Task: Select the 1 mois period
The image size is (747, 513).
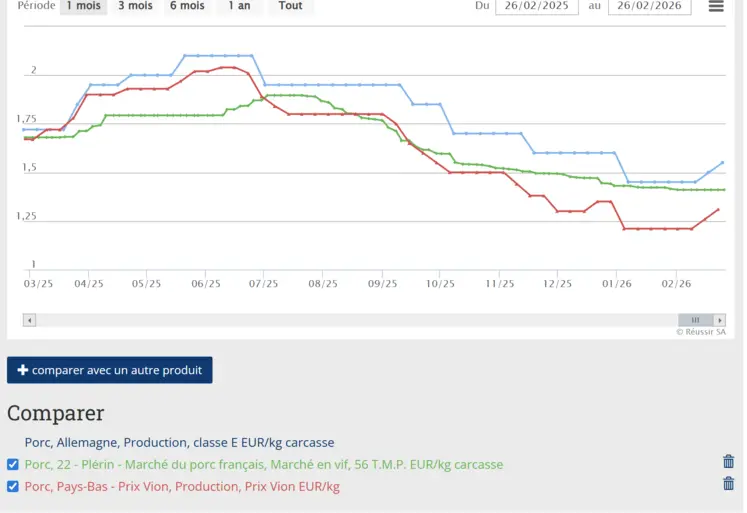Action: (83, 6)
